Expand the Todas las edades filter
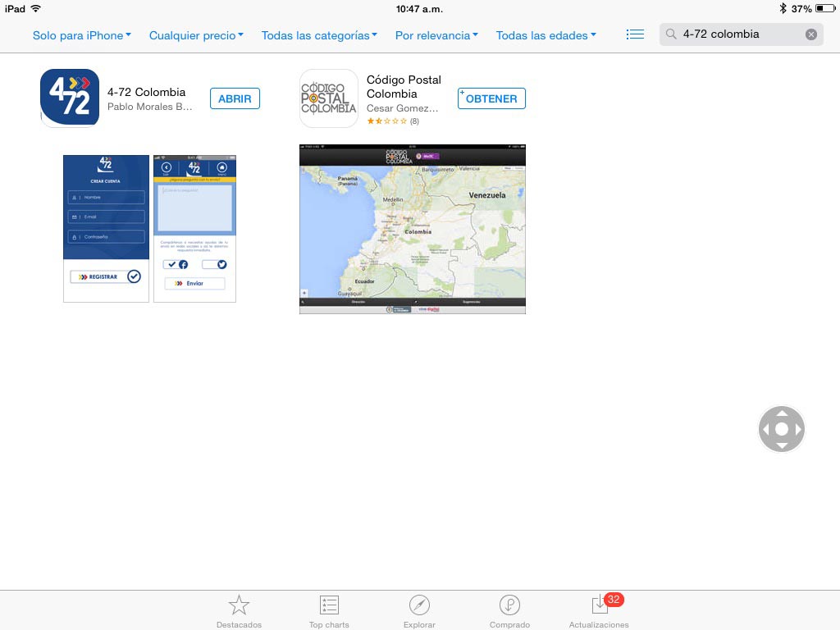The width and height of the screenshot is (840, 630). pos(546,35)
